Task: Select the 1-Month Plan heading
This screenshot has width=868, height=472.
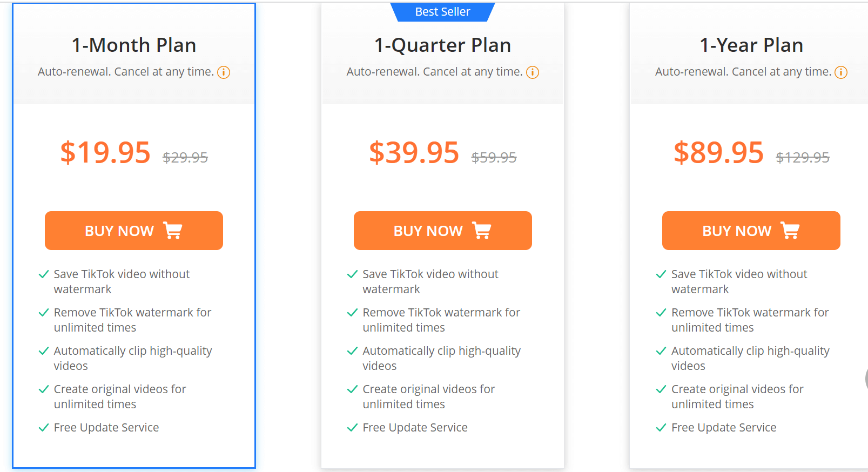Action: pyautogui.click(x=134, y=45)
